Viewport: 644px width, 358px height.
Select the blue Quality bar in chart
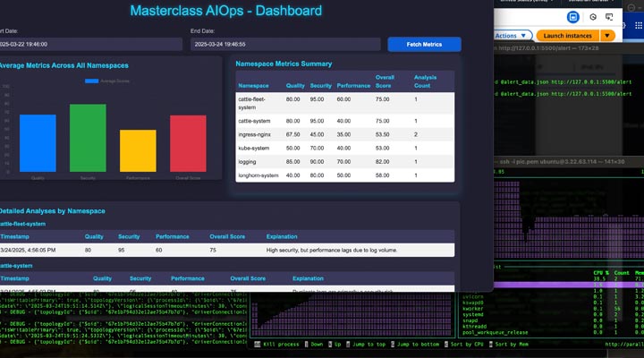coord(38,143)
